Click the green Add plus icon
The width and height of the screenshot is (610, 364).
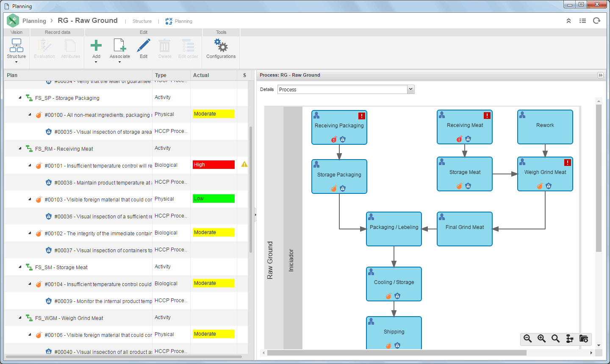tap(96, 45)
